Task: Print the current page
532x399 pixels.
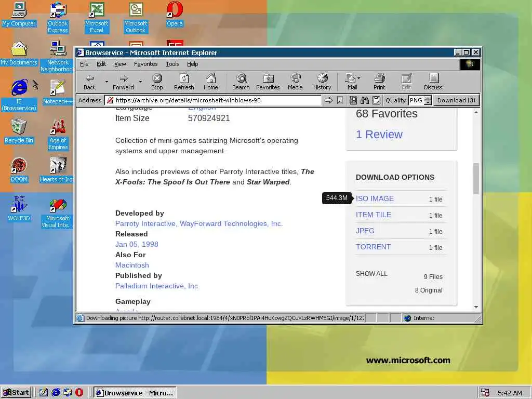Action: [x=379, y=82]
